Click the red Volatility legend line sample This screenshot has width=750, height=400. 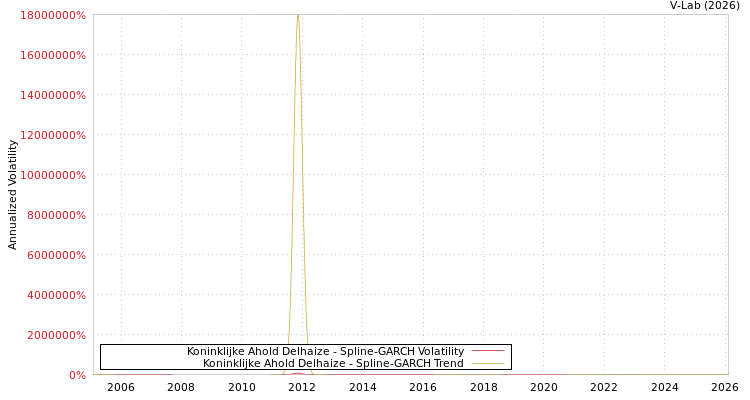tap(488, 351)
